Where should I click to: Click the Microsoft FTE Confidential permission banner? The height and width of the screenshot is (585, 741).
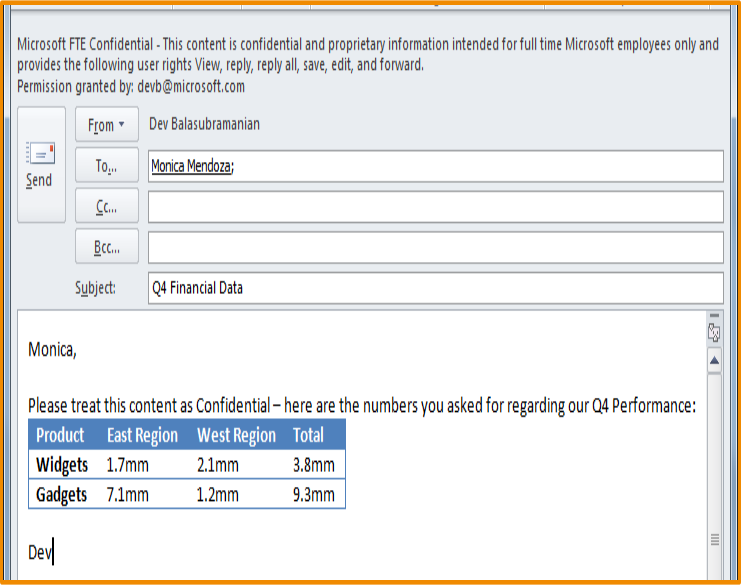click(x=368, y=54)
